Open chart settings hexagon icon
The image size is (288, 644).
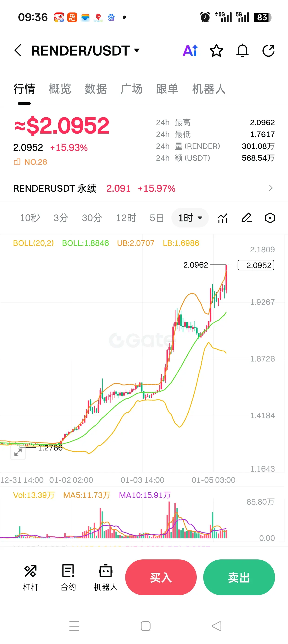[270, 218]
